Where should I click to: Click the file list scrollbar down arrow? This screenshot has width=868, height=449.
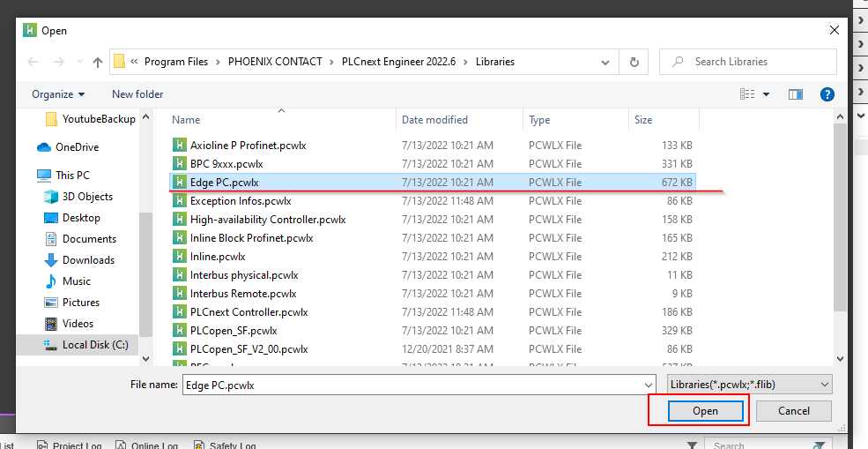[840, 359]
